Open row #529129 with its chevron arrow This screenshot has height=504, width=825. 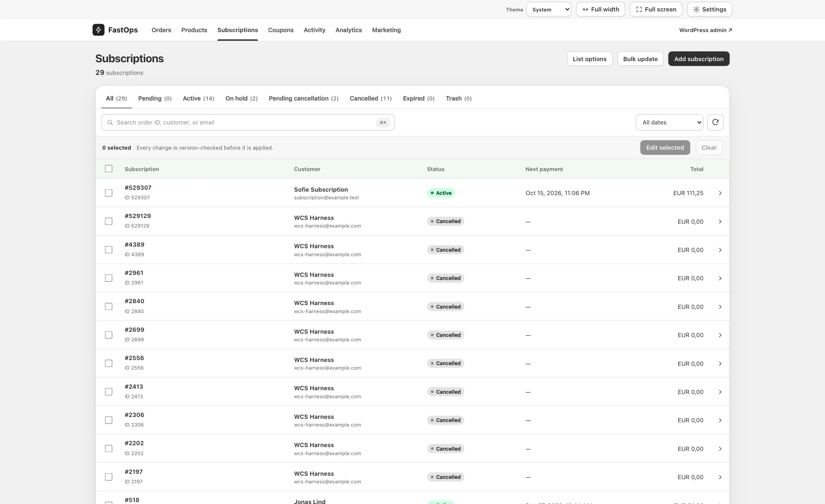[720, 221]
